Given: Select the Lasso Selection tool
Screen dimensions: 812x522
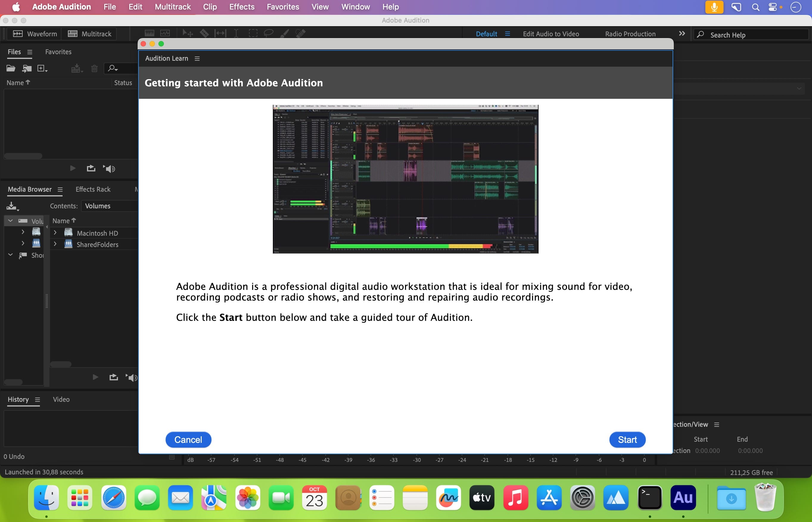Looking at the screenshot, I should click(x=269, y=33).
